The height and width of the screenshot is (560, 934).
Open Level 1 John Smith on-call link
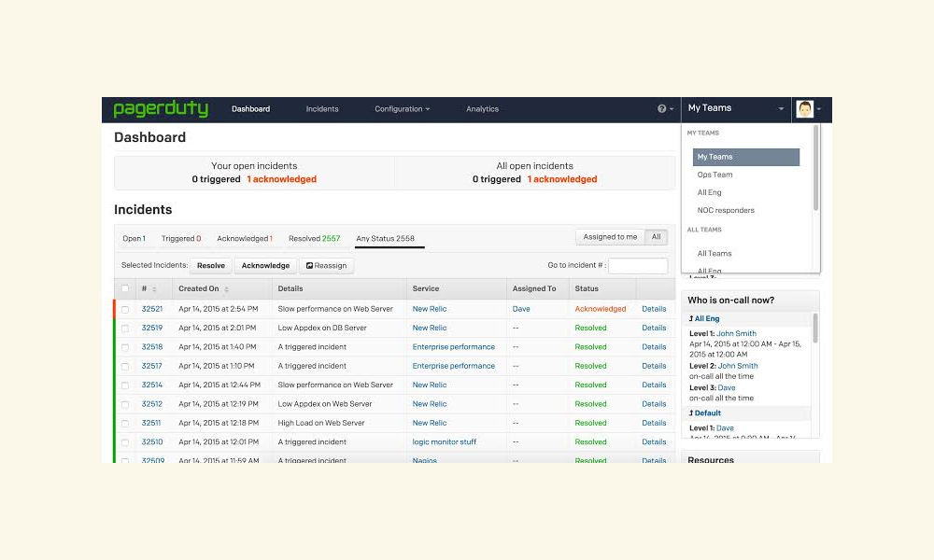click(736, 334)
